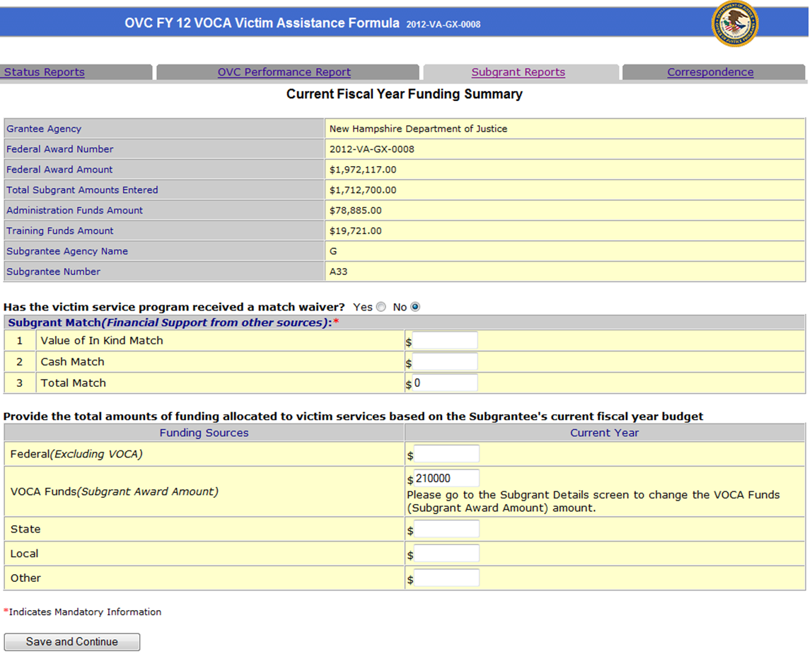The width and height of the screenshot is (812, 654).
Task: Click the Administration Funds Amount label
Action: (74, 210)
